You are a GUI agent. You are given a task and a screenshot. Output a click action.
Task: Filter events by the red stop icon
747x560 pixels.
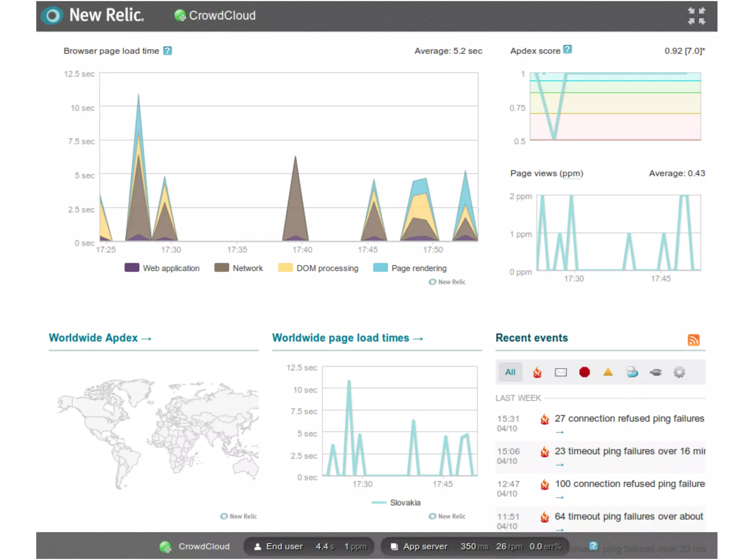pos(584,372)
